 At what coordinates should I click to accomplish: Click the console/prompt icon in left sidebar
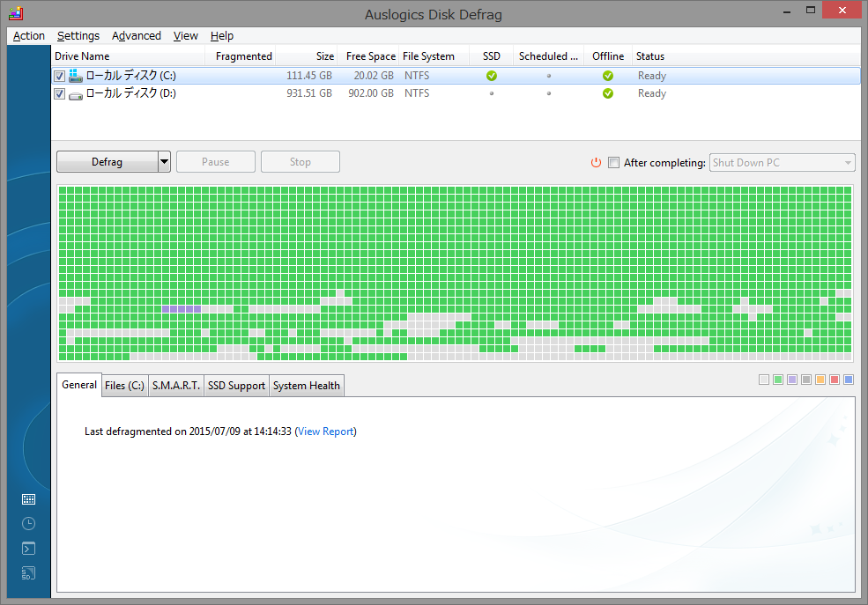pos(28,548)
